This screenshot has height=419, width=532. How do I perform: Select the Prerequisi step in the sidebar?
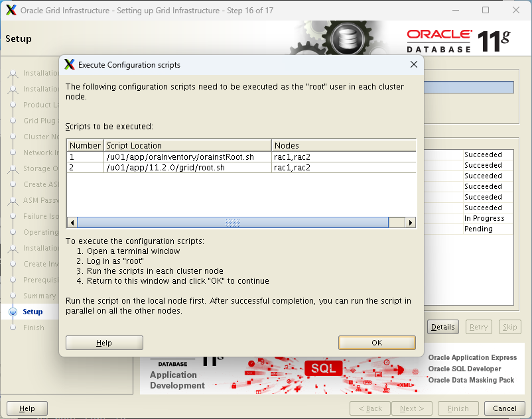click(40, 280)
